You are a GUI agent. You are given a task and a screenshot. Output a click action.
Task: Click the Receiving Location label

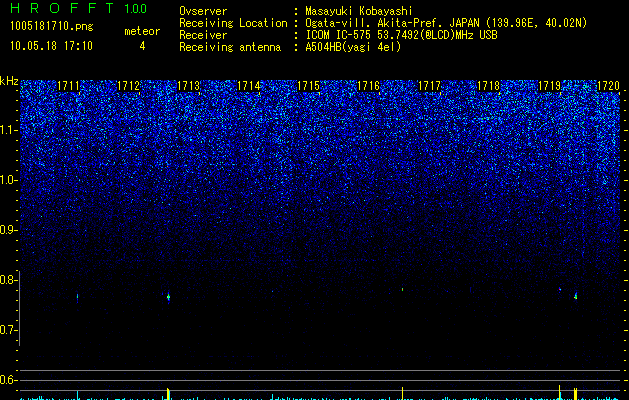coord(233,23)
